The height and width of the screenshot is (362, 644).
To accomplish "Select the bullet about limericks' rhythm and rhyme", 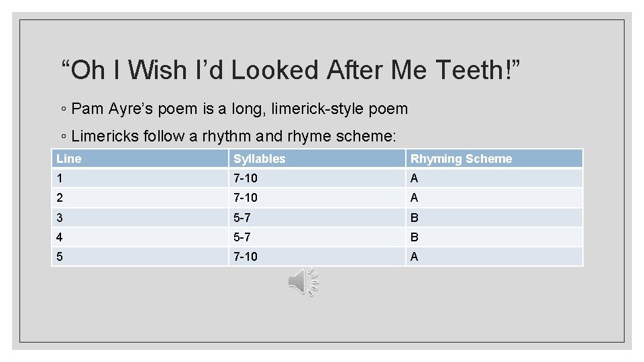I will click(x=234, y=137).
